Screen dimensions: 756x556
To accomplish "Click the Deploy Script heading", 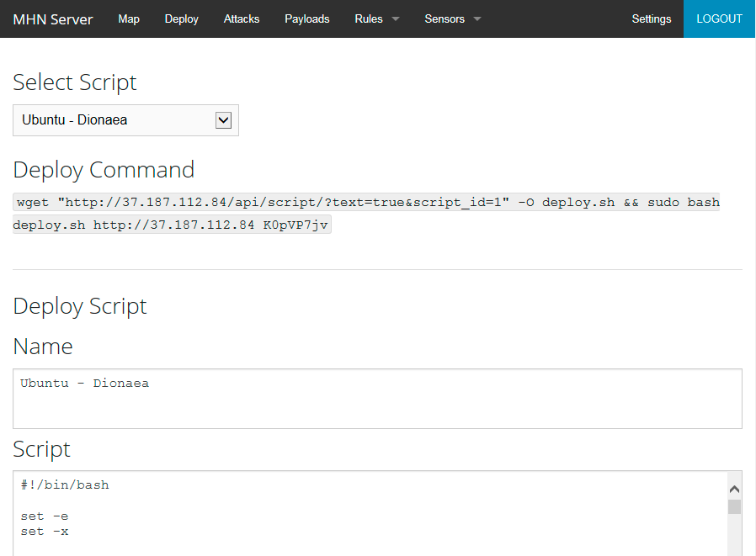I will click(80, 306).
